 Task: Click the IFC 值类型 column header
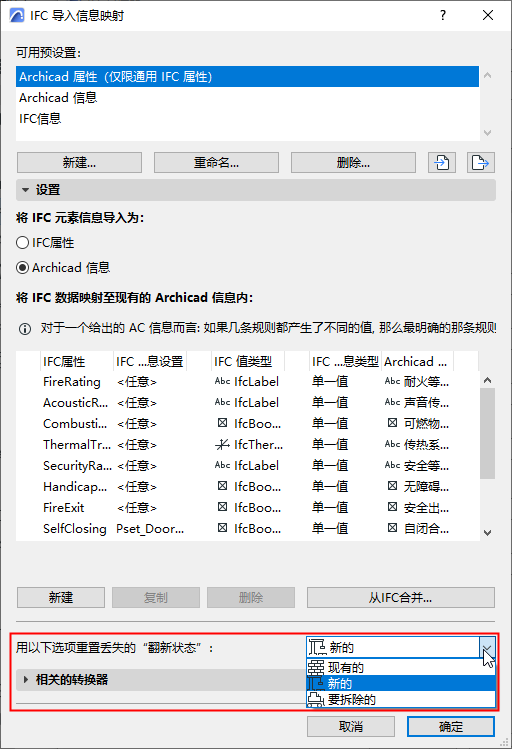tap(247, 362)
